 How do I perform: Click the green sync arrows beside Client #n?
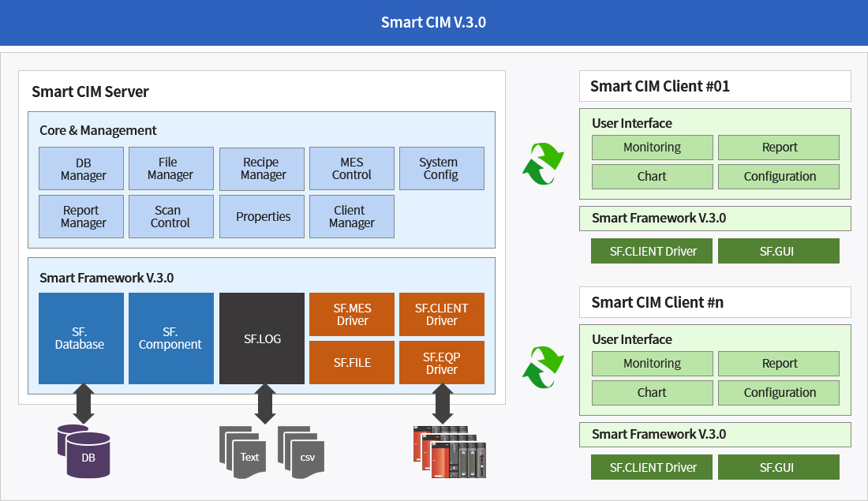[x=543, y=367]
